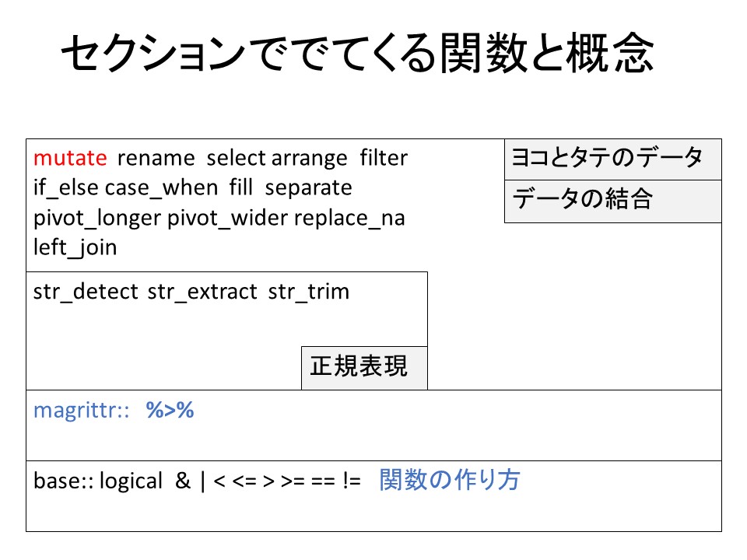The height and width of the screenshot is (560, 747).
Task: Click the replace_na function name
Action: (x=349, y=219)
